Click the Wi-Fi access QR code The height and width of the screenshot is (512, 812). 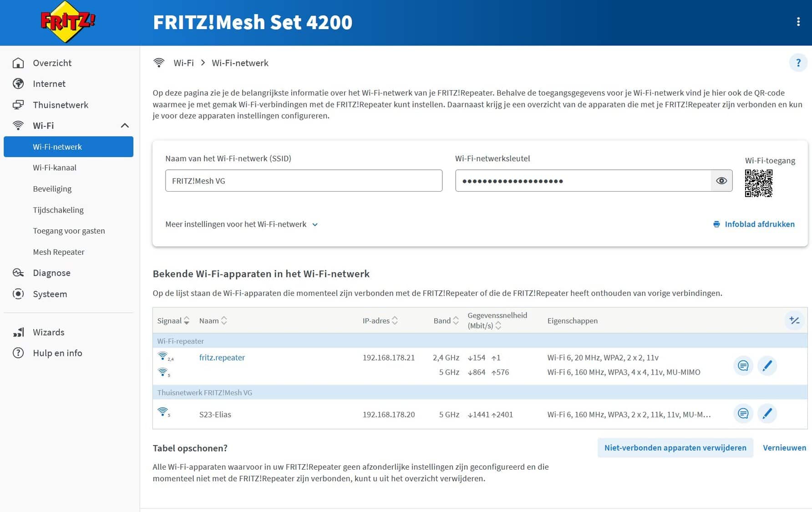click(758, 183)
